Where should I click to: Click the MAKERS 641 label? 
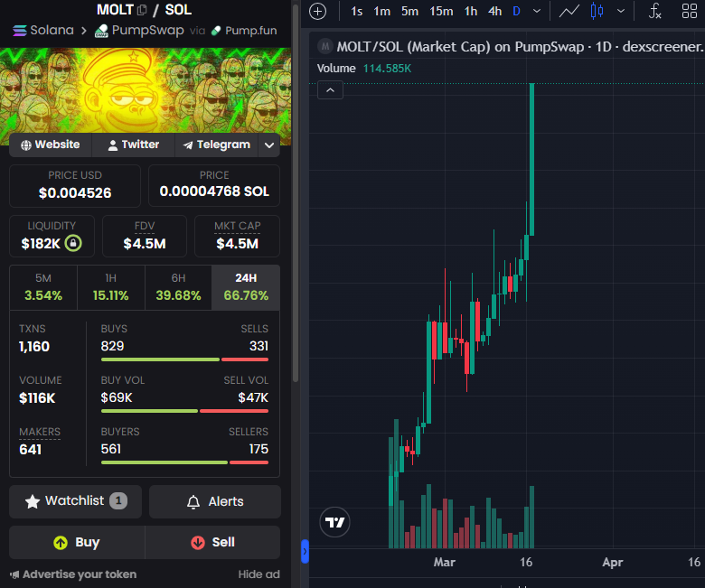[40, 441]
